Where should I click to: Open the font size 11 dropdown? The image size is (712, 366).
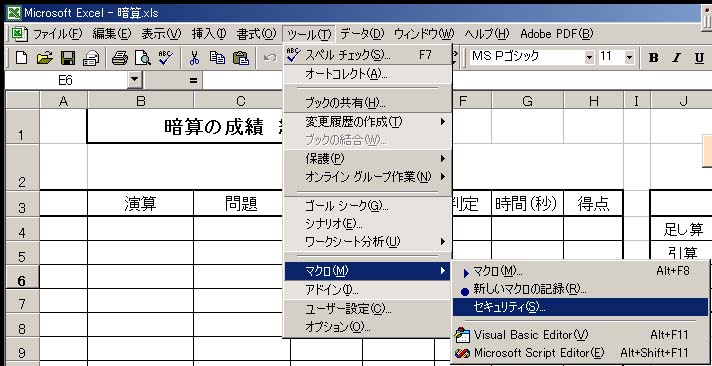[x=629, y=58]
